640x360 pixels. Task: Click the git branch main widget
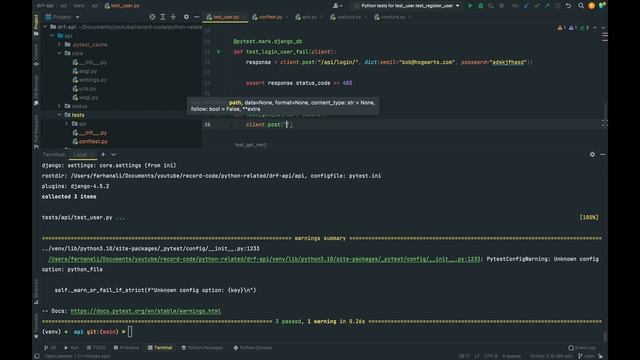pos(587,356)
